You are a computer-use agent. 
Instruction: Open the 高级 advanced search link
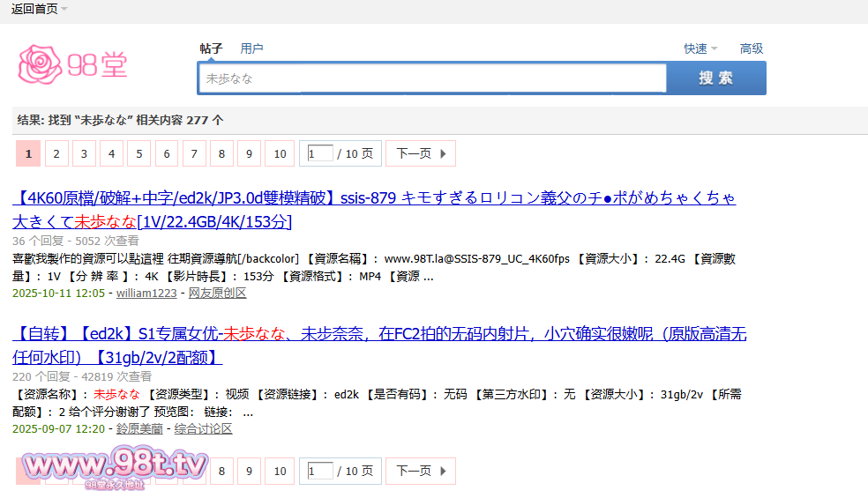(752, 48)
